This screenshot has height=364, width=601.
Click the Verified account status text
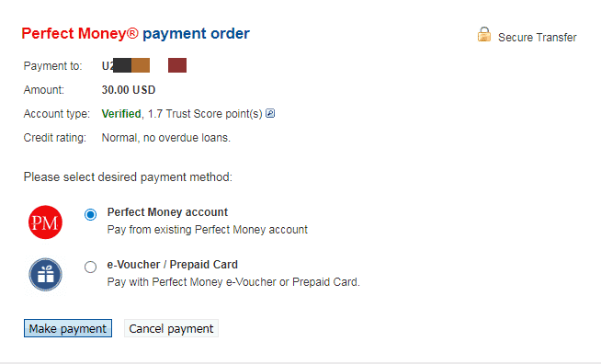[121, 114]
